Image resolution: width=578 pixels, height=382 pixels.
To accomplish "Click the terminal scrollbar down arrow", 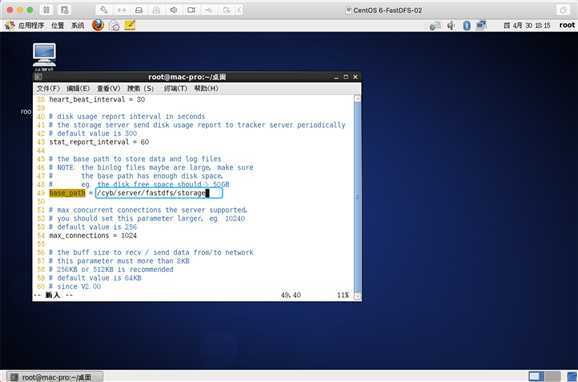I will click(x=357, y=296).
